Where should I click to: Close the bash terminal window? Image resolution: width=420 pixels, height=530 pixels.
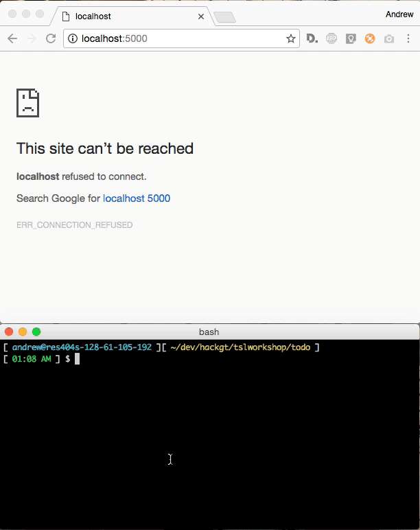point(9,332)
